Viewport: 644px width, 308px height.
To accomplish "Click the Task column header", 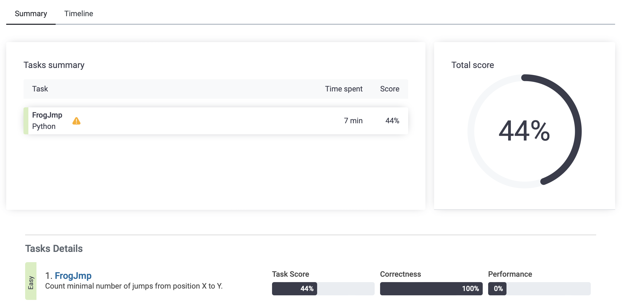I will pos(40,89).
